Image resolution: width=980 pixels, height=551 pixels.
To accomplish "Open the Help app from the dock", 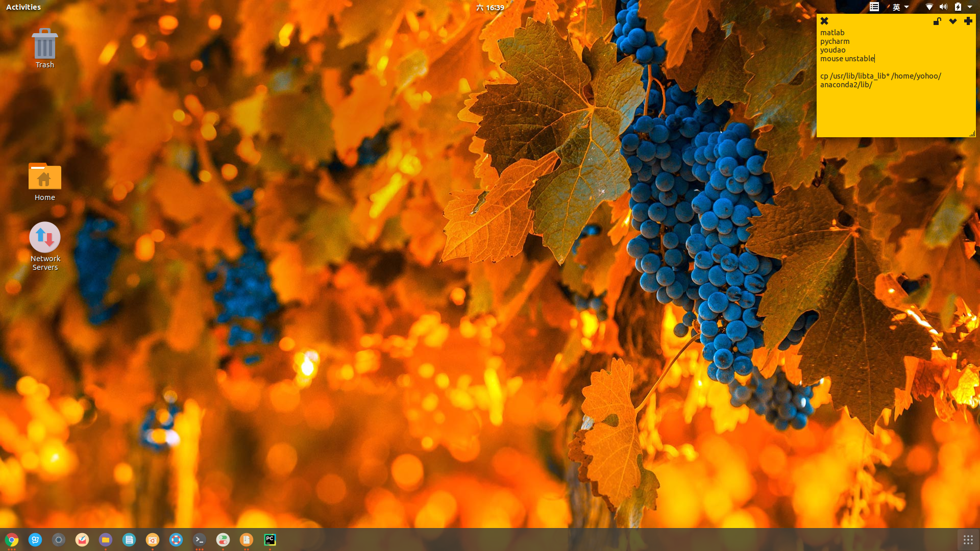I will click(176, 539).
